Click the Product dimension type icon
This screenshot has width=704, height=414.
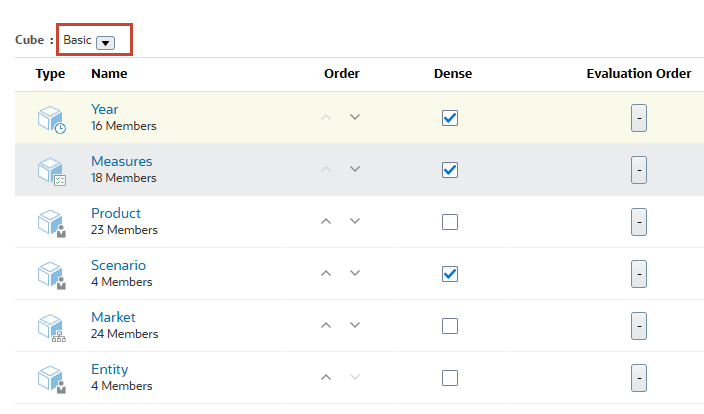50,223
